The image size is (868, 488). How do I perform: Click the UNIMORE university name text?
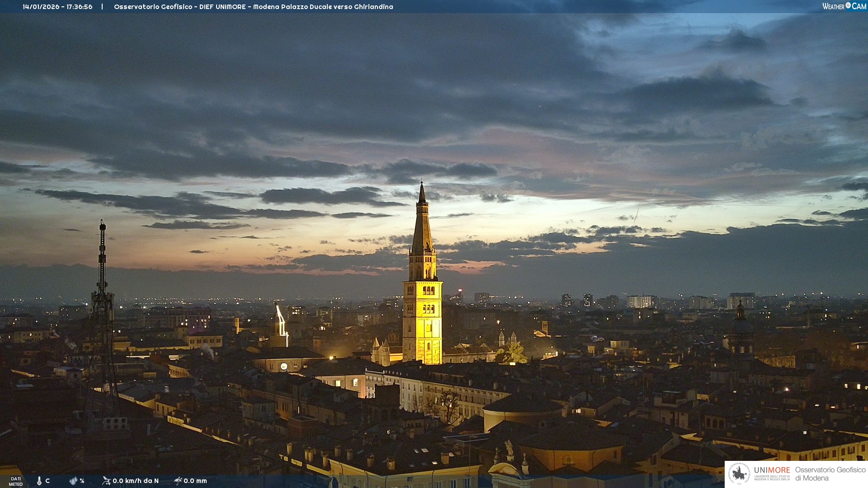point(772,470)
